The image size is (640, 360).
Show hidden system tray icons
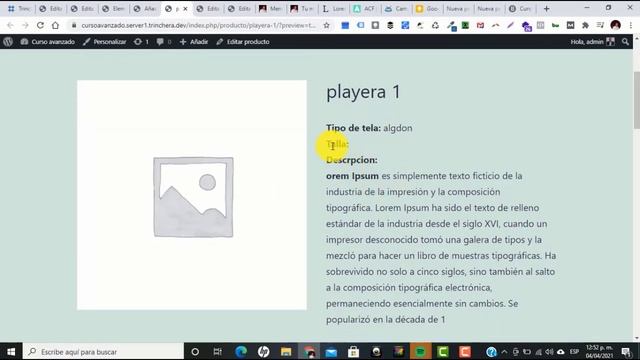click(x=504, y=352)
